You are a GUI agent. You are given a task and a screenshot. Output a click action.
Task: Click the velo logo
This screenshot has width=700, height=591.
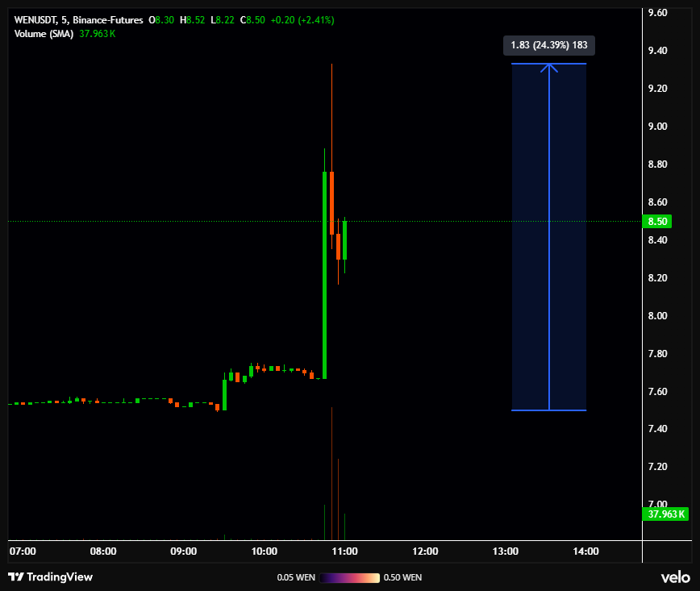tap(675, 577)
